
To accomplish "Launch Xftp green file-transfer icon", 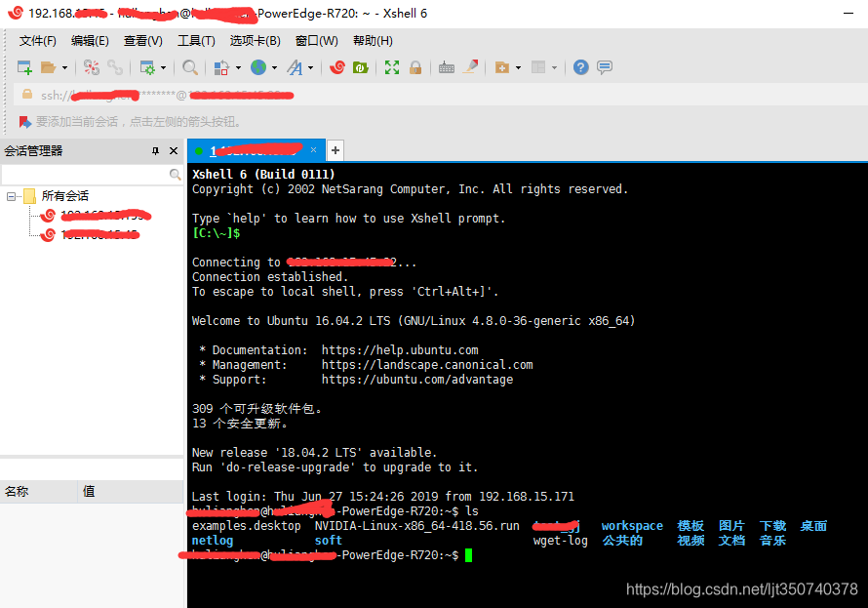I will (361, 67).
